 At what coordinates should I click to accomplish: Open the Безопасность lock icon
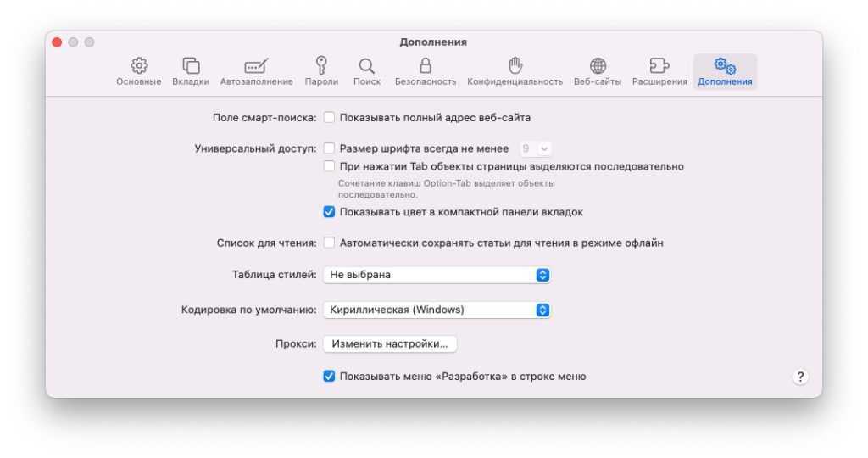(x=426, y=66)
